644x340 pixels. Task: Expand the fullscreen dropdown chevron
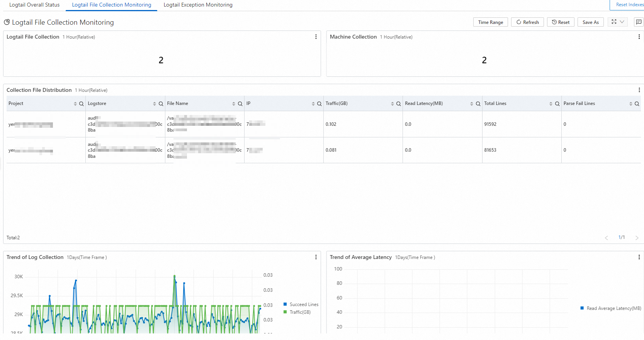[622, 22]
